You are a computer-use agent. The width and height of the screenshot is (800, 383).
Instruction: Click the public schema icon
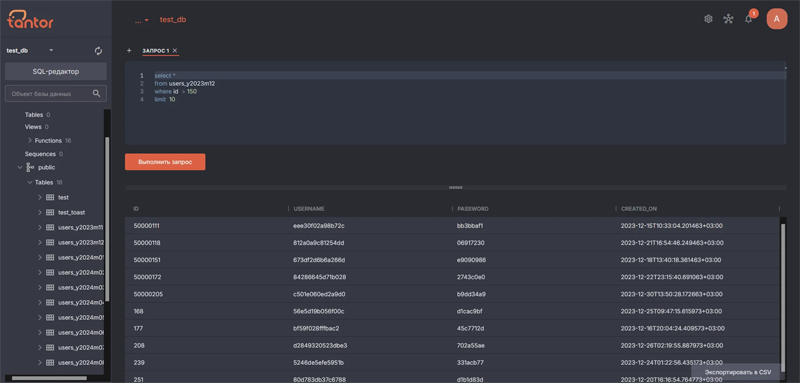click(30, 167)
